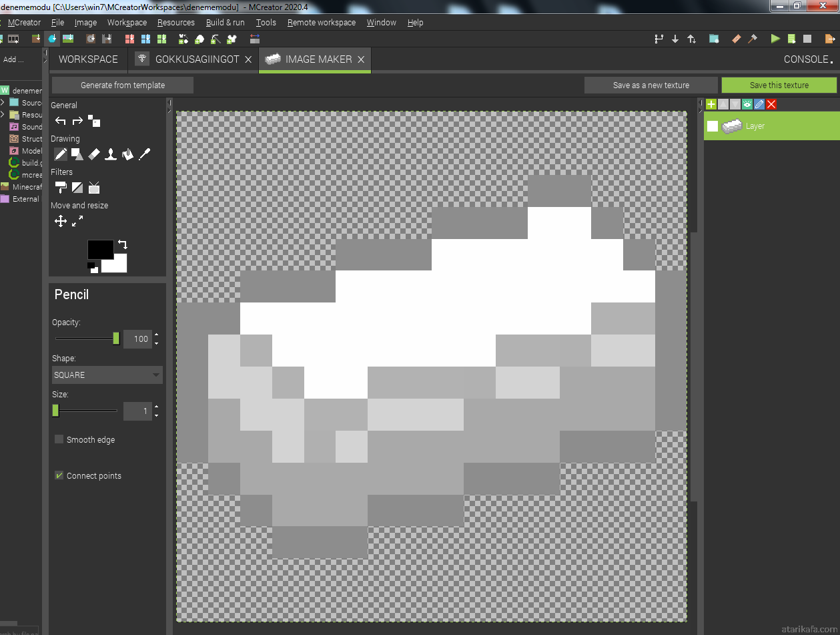Click the black foreground color swatch
This screenshot has height=635, width=840.
[99, 250]
